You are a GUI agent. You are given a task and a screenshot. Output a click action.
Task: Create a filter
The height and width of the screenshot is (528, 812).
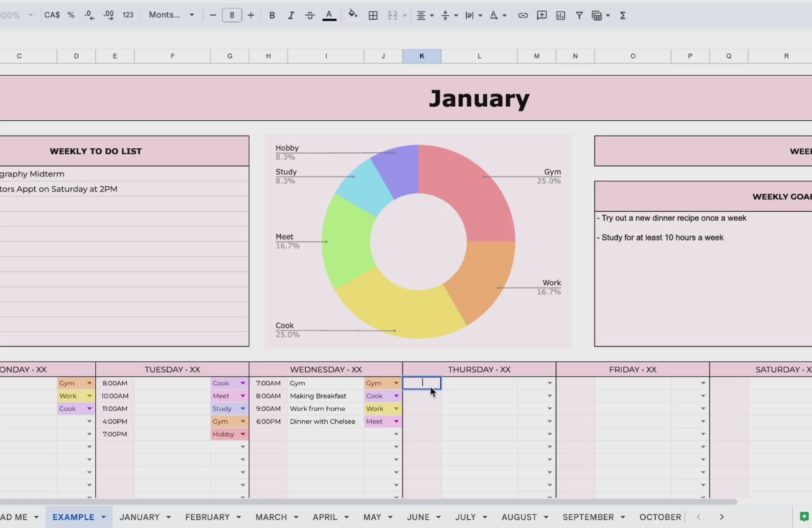(579, 15)
